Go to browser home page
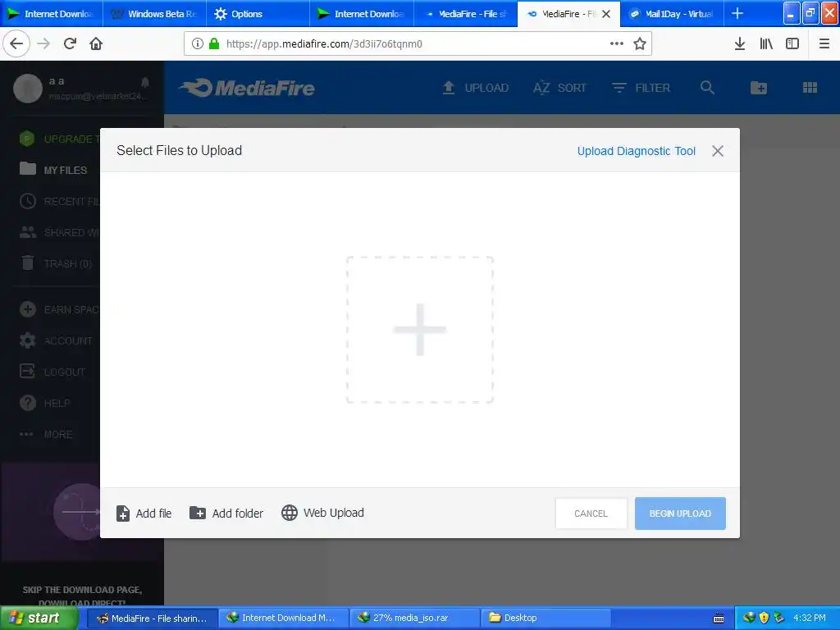Viewport: 840px width, 630px height. pos(96,43)
